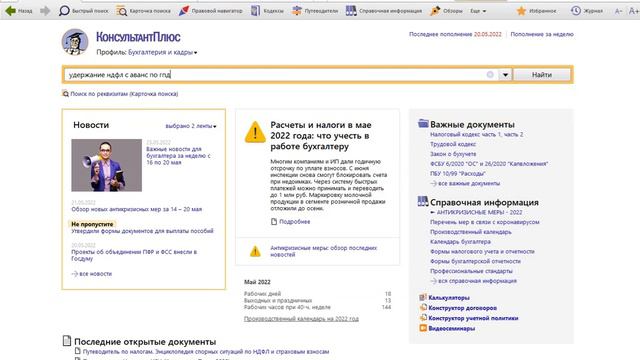Open Антикризисные меры: обзор последних новостей
640x360 pixels.
324,251
